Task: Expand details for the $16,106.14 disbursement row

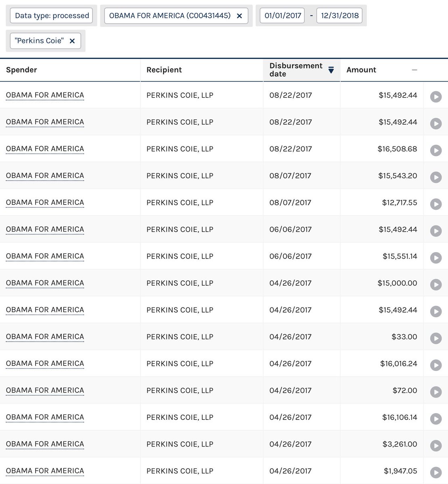Action: click(x=436, y=419)
